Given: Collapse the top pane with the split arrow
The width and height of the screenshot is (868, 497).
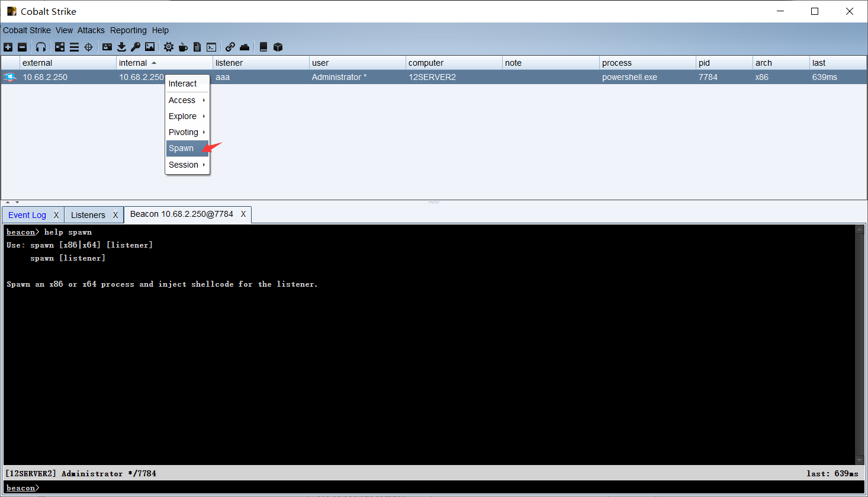Looking at the screenshot, I should click(x=8, y=203).
